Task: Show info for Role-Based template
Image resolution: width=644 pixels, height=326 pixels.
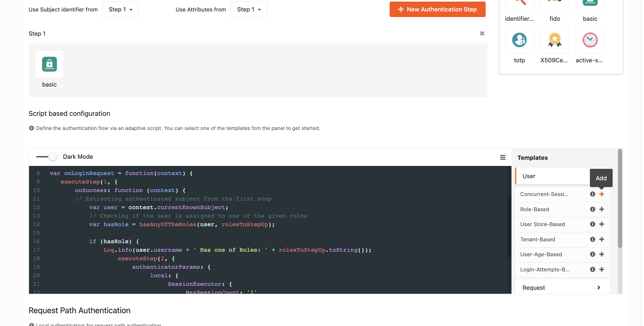Action: 592,209
